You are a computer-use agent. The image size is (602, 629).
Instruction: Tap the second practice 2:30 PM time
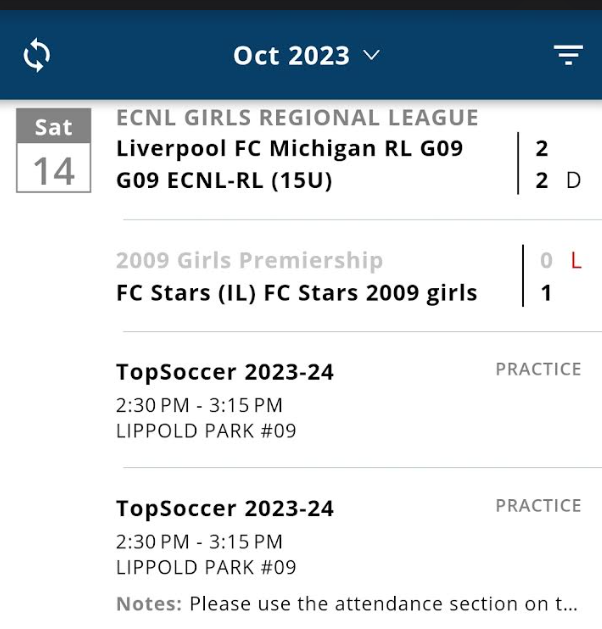tap(152, 542)
